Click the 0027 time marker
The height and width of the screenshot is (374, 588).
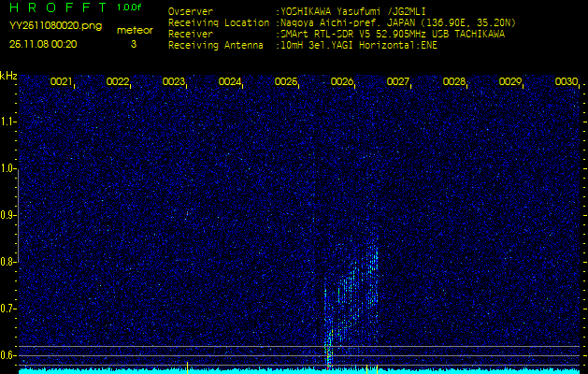398,81
